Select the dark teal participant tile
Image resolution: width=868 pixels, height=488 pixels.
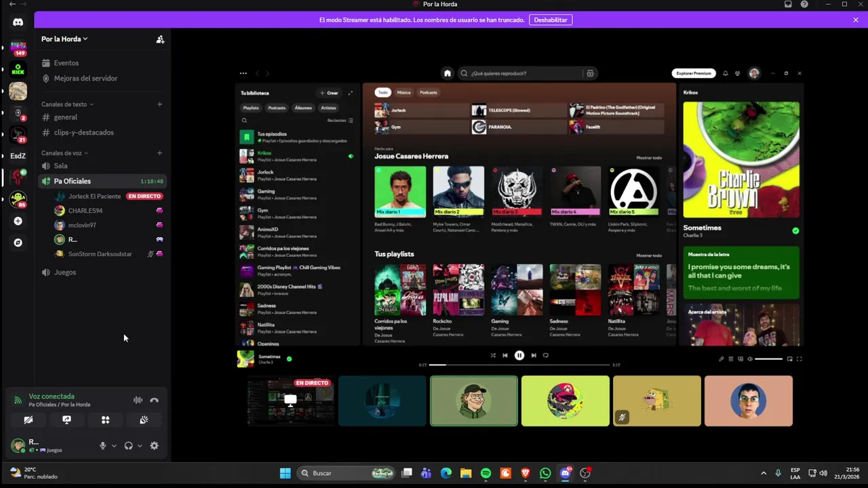coord(382,401)
